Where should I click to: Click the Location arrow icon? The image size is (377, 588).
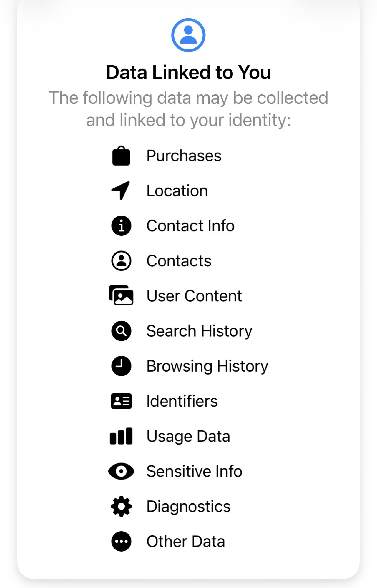(x=121, y=191)
